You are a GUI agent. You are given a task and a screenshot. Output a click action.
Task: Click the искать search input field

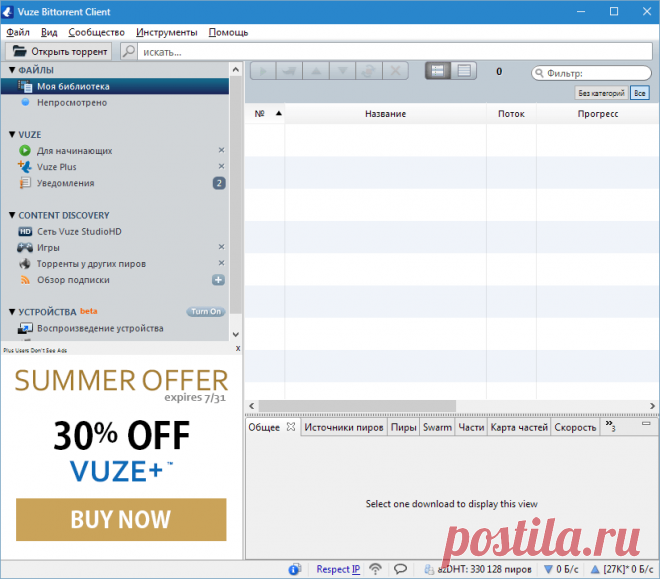click(x=395, y=52)
